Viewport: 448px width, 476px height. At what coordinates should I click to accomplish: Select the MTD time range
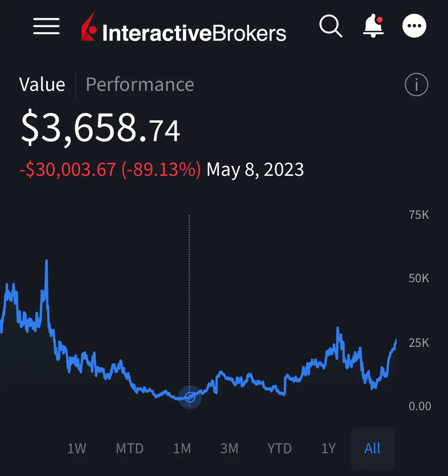[x=130, y=448]
